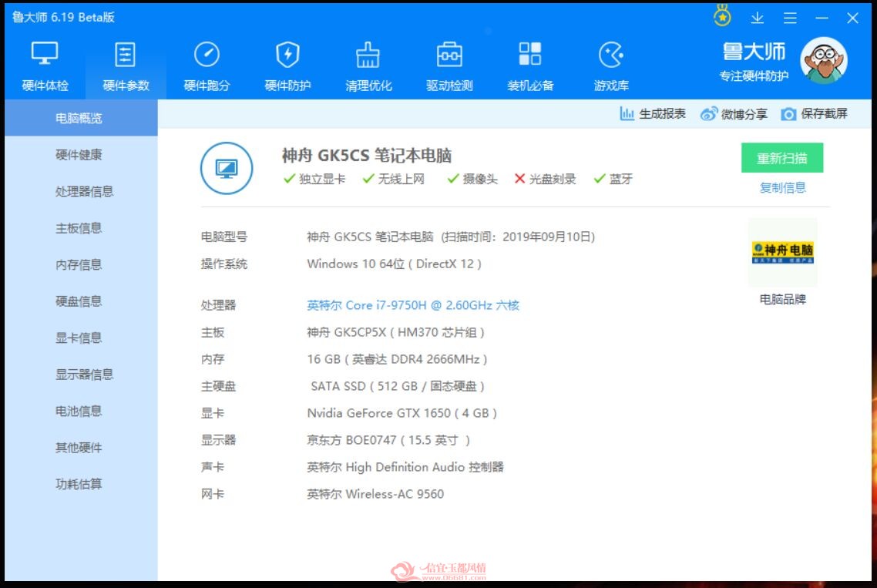Click Wireless-AC 9560 network card value
Screen dimensions: 877x588
[375, 494]
